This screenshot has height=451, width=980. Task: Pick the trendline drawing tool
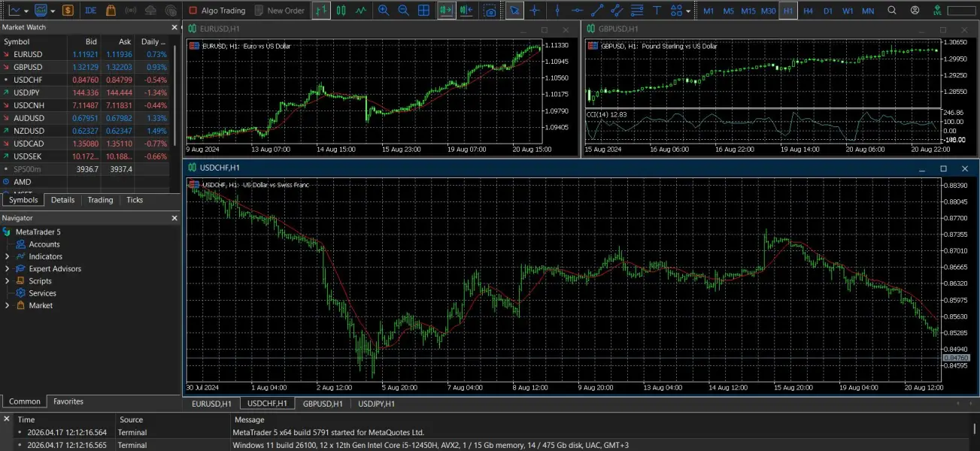(597, 11)
